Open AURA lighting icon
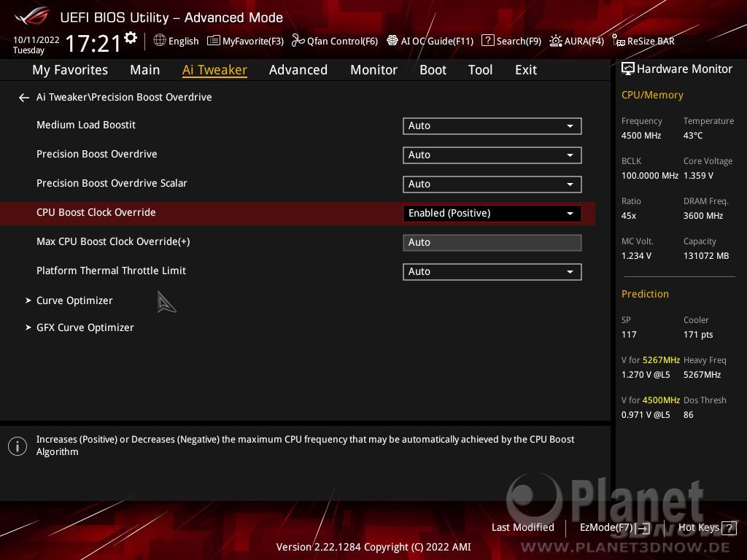This screenshot has width=747, height=560. (555, 41)
